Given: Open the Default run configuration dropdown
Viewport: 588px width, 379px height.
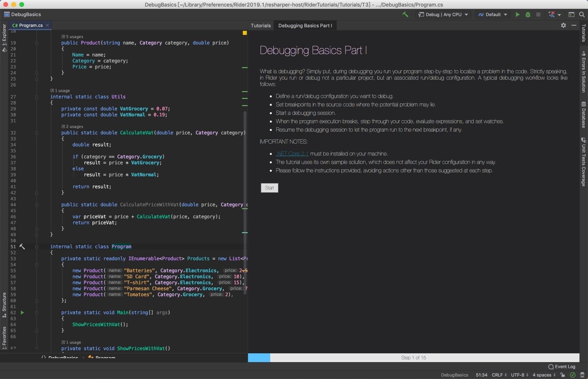Looking at the screenshot, I should pyautogui.click(x=493, y=14).
